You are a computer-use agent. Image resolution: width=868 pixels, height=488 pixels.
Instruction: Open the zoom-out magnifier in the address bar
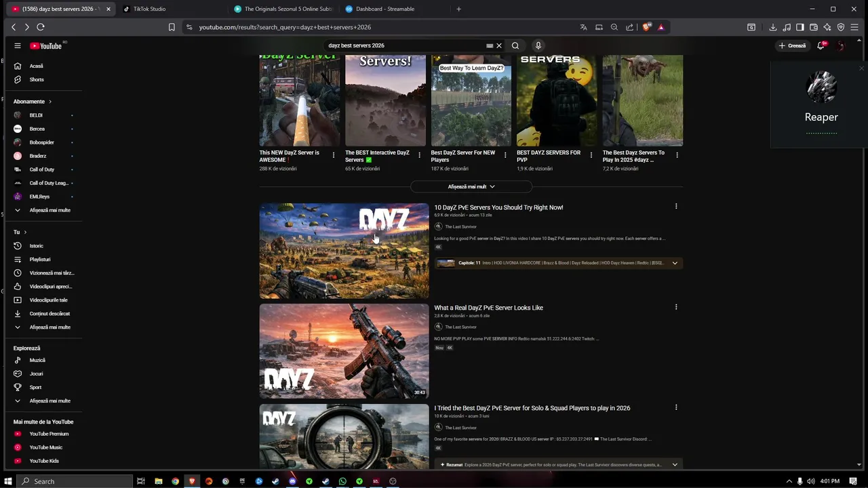click(x=614, y=27)
